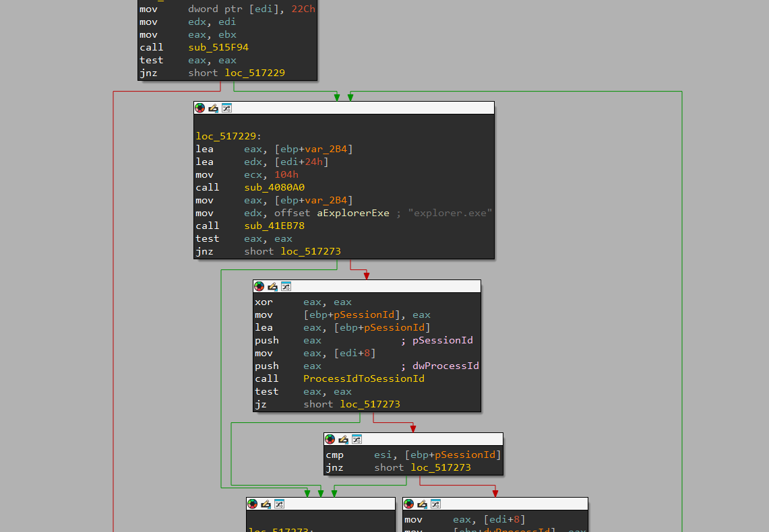Screen dimensions: 769x532
Task: Click group nodes icon on cmp esi block
Action: click(357, 439)
